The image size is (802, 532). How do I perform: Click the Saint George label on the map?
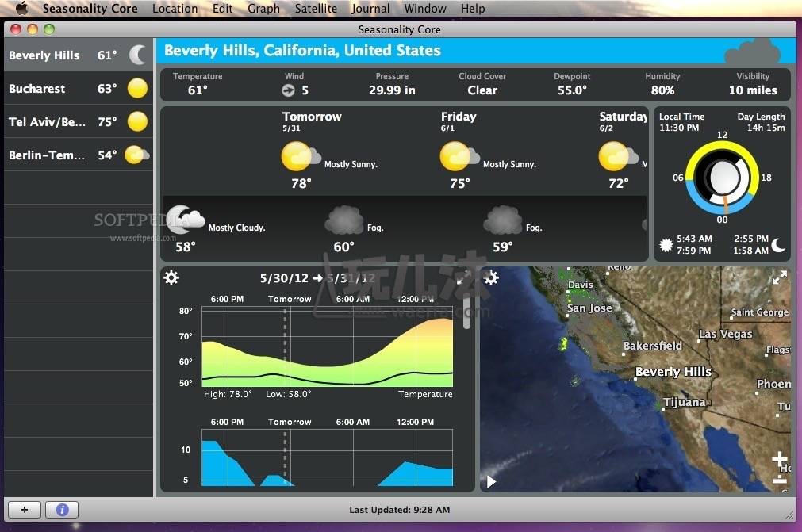(760, 312)
